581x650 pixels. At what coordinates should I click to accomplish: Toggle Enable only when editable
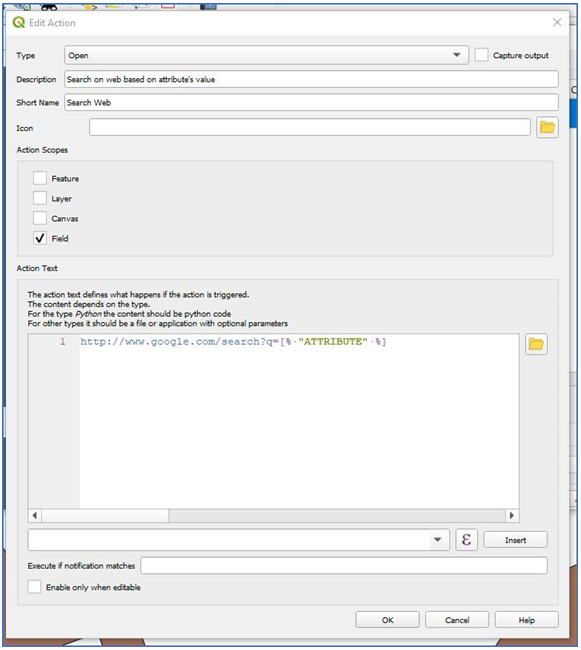(x=34, y=587)
